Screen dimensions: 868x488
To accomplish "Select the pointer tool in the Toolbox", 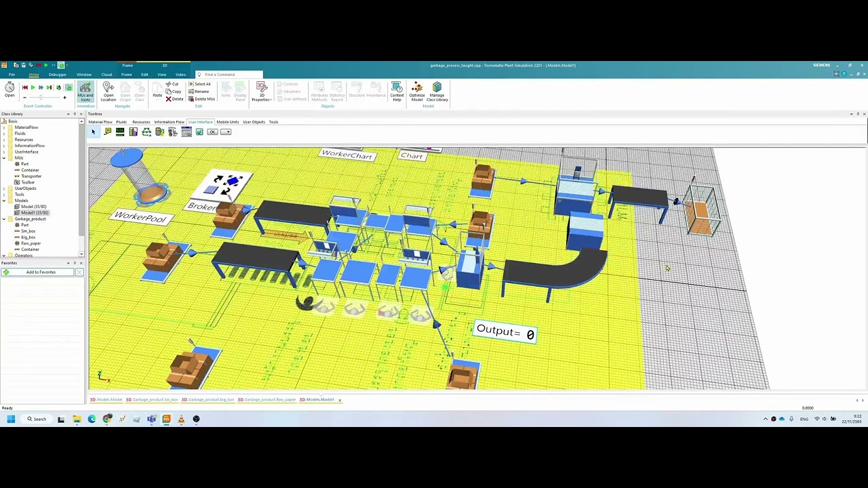I will click(94, 132).
